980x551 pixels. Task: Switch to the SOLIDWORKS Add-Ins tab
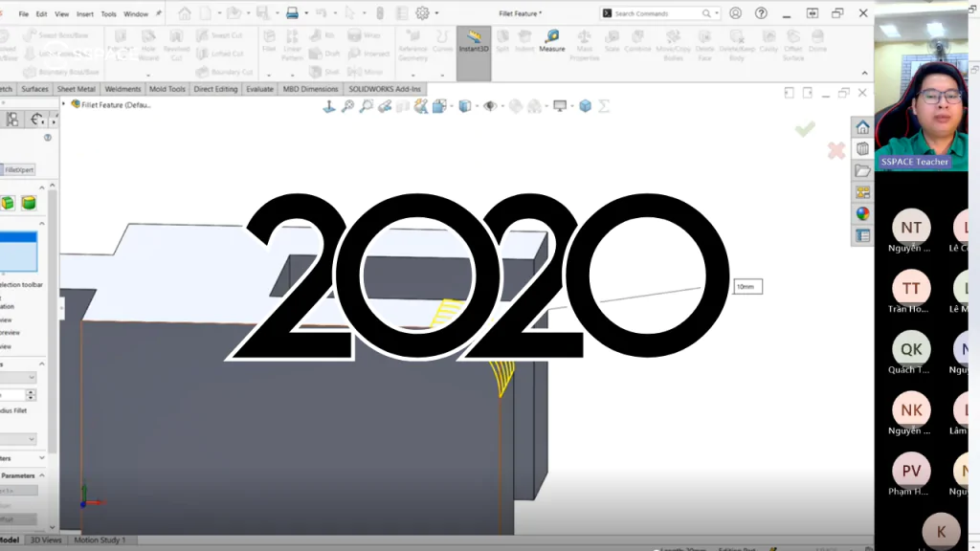pyautogui.click(x=385, y=89)
